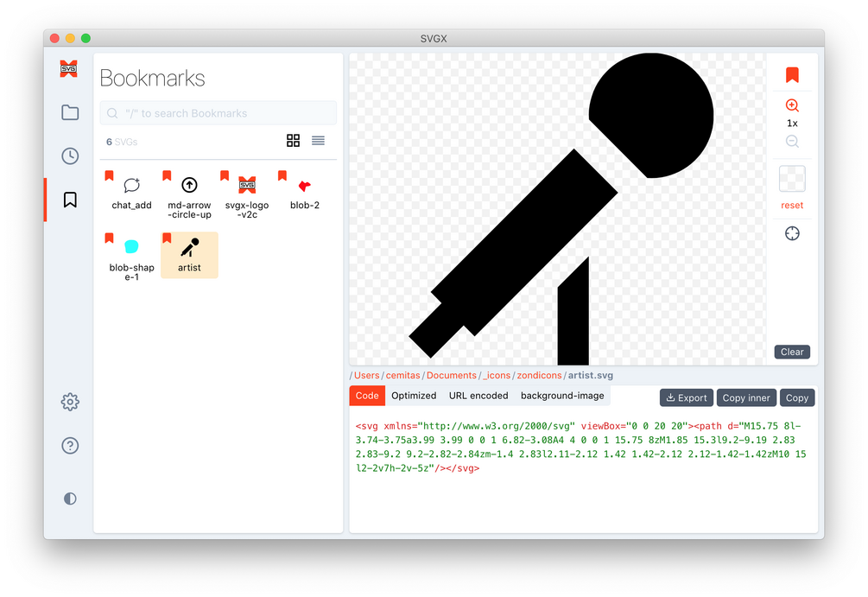Select the blob-shape-1 bookmark
868x597 pixels.
coord(132,257)
